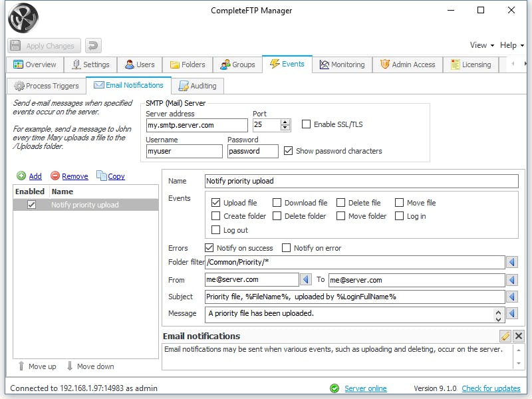Viewport: 532px width, 399px height.
Task: Switch to the Licensing tab
Action: [x=471, y=65]
